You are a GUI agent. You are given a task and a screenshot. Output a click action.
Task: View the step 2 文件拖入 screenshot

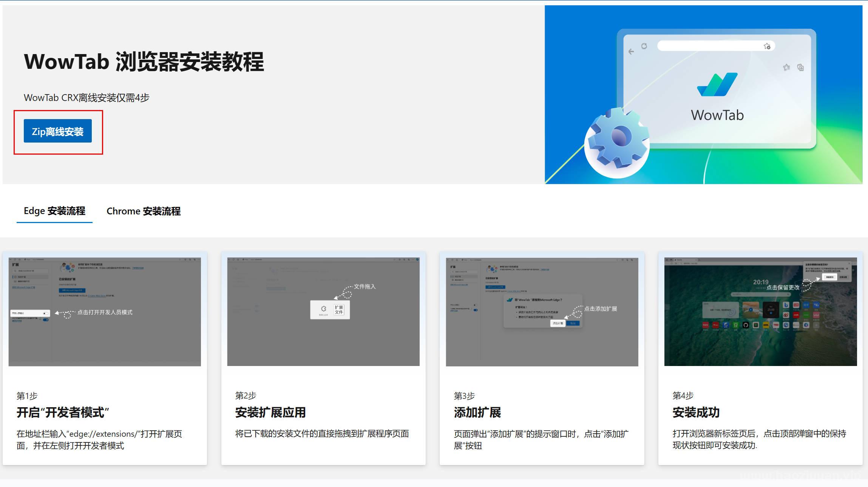(x=323, y=312)
